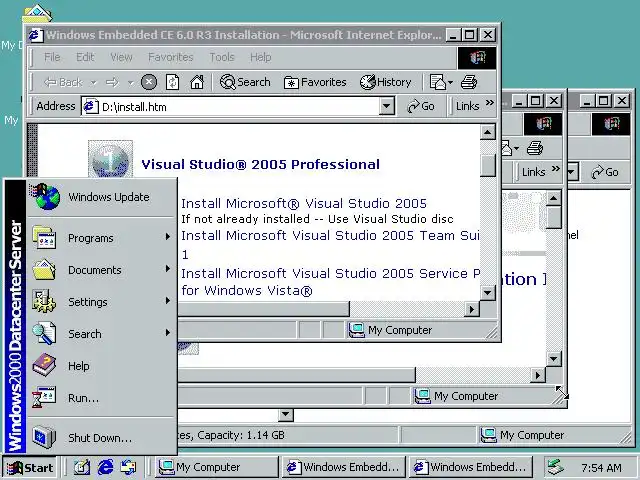
Task: Click scroll down arrow in second IE window
Action: (x=554, y=359)
